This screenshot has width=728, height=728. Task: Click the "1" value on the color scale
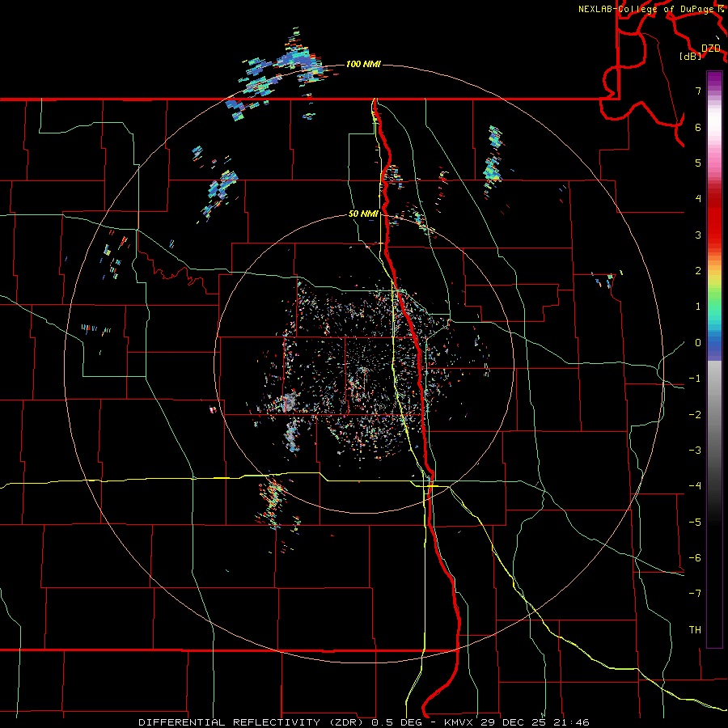[698, 307]
